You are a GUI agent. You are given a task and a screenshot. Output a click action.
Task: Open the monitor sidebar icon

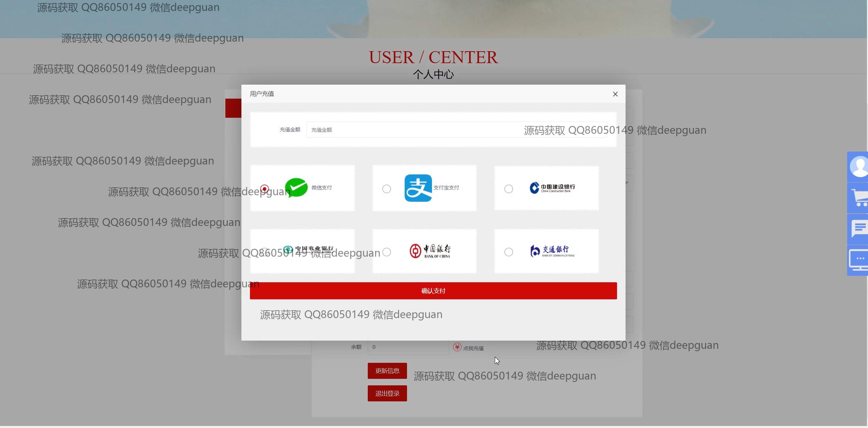coord(859,260)
